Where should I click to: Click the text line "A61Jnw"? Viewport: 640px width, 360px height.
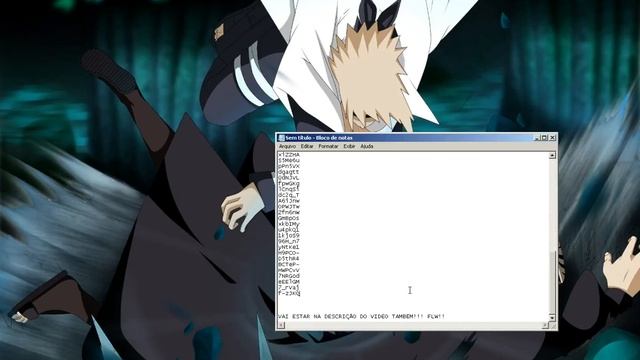289,201
